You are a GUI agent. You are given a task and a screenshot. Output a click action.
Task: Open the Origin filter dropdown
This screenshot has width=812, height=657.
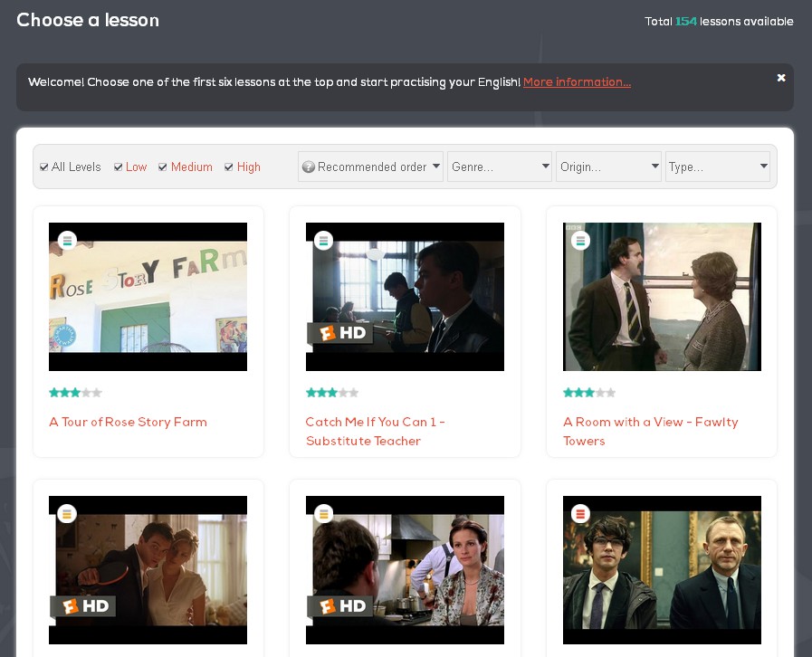click(608, 167)
